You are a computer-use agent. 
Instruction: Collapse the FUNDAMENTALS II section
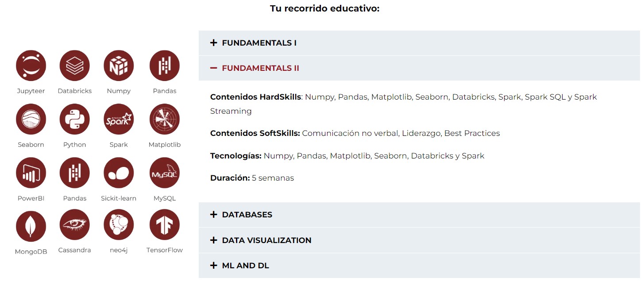pos(419,68)
